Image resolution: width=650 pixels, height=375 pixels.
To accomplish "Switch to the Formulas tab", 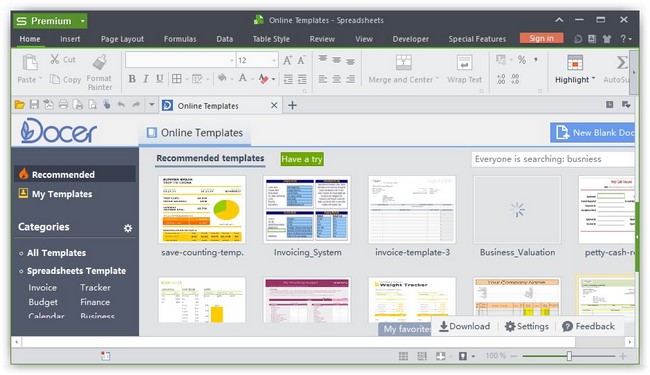I will (x=180, y=39).
